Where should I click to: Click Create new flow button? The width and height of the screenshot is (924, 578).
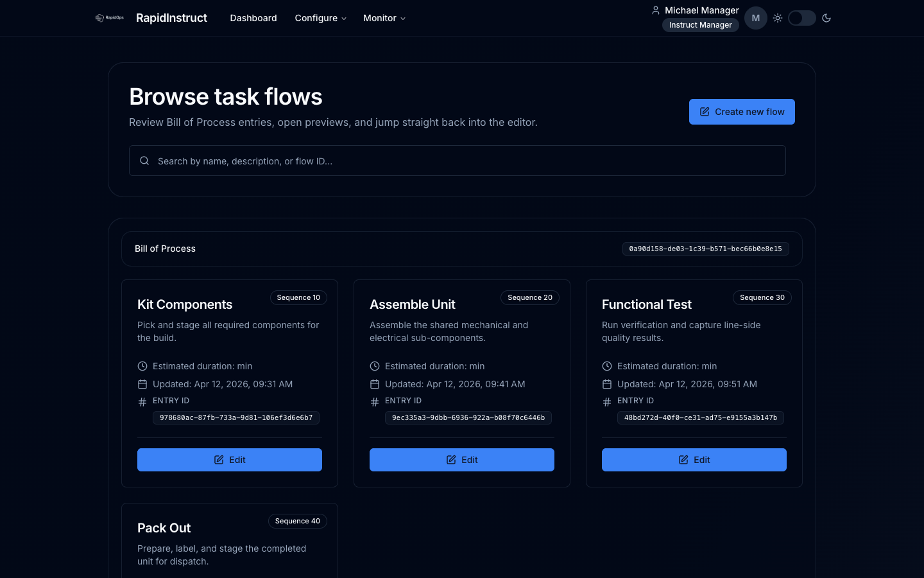tap(742, 112)
